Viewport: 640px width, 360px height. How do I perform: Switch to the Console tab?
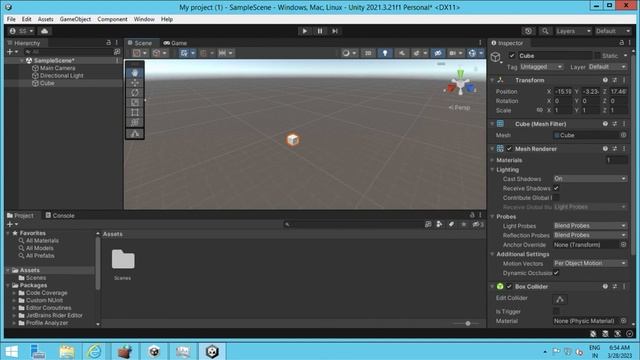(60, 216)
